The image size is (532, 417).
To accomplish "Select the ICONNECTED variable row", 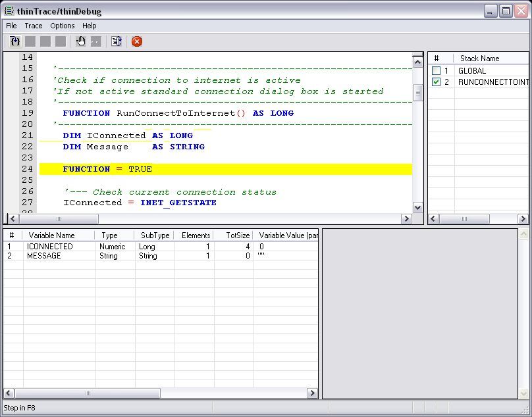I will (50, 247).
